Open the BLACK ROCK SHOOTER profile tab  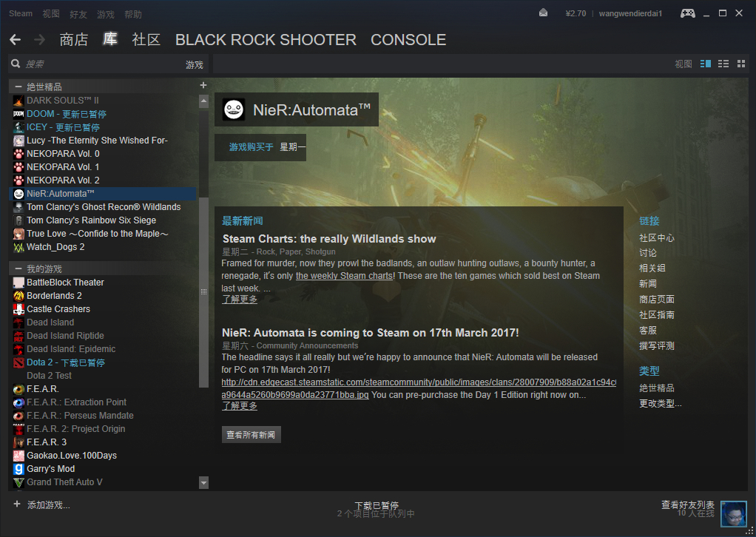point(266,39)
